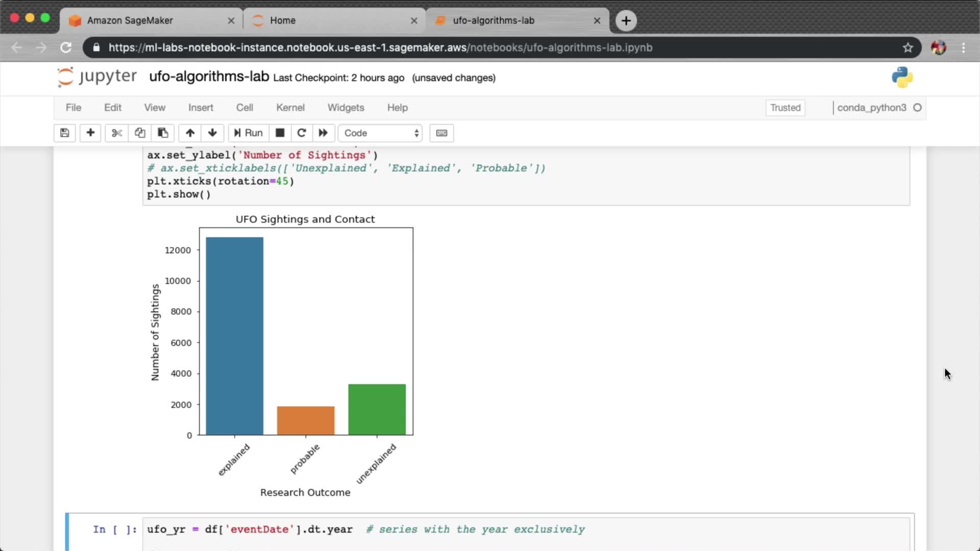Restart kernel and run all cells icon
This screenshot has height=551, width=980.
pyautogui.click(x=323, y=133)
